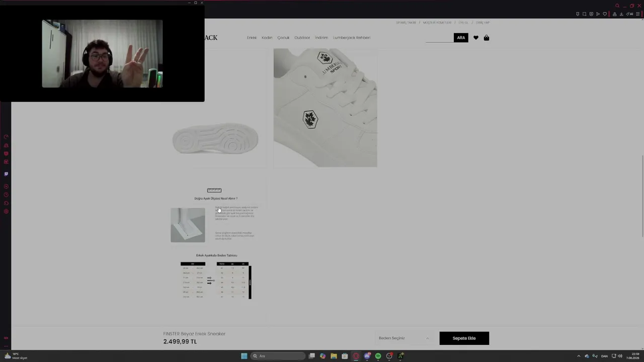Click the ruler measurement icon

pos(214,190)
